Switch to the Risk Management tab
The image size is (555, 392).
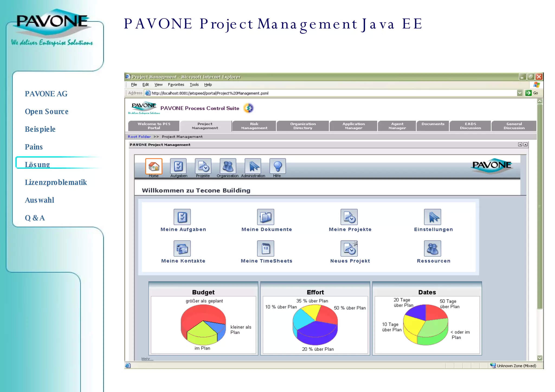tap(254, 126)
